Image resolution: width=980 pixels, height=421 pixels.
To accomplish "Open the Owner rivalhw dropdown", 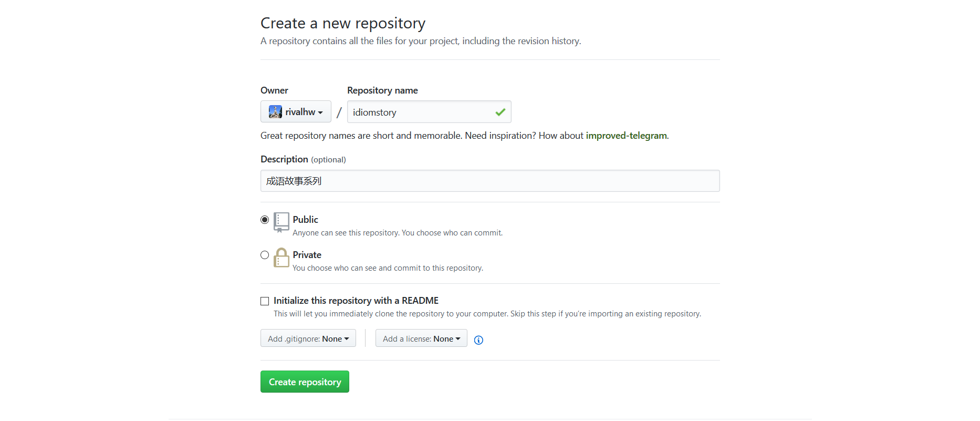I will point(296,112).
